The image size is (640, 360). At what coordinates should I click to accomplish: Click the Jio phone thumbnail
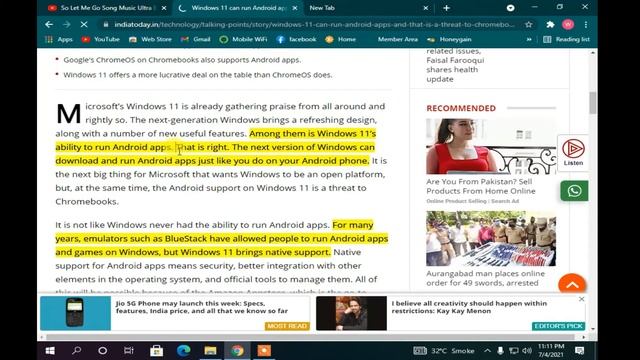pyautogui.click(x=75, y=313)
